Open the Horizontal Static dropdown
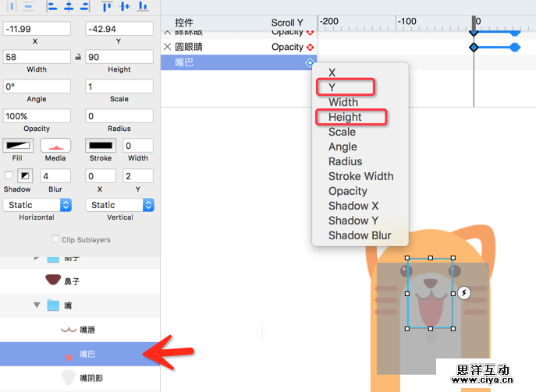This screenshot has width=536, height=392. point(37,205)
